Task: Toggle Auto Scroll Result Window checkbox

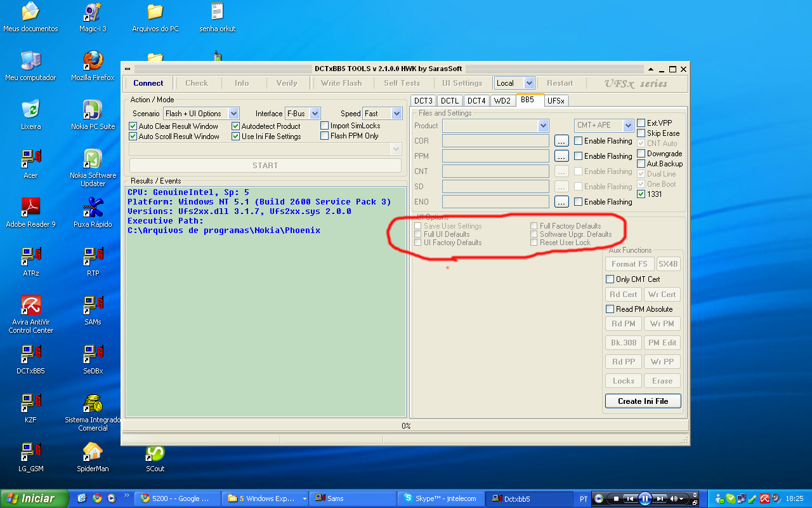Action: (133, 137)
